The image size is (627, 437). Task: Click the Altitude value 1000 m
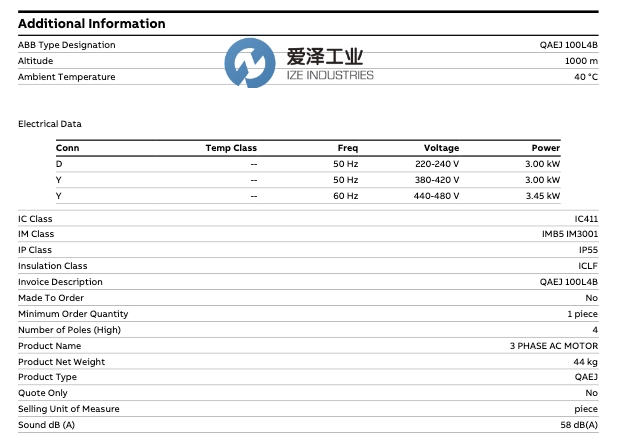[x=580, y=61]
